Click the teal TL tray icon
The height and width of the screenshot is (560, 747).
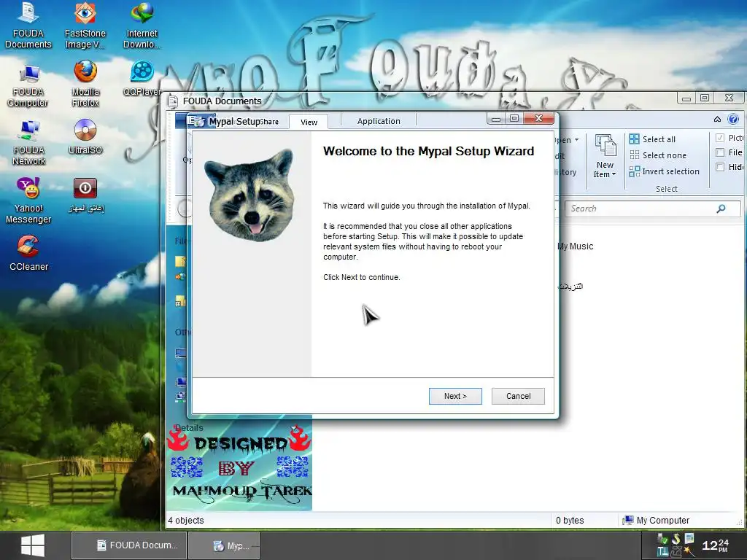tap(662, 553)
